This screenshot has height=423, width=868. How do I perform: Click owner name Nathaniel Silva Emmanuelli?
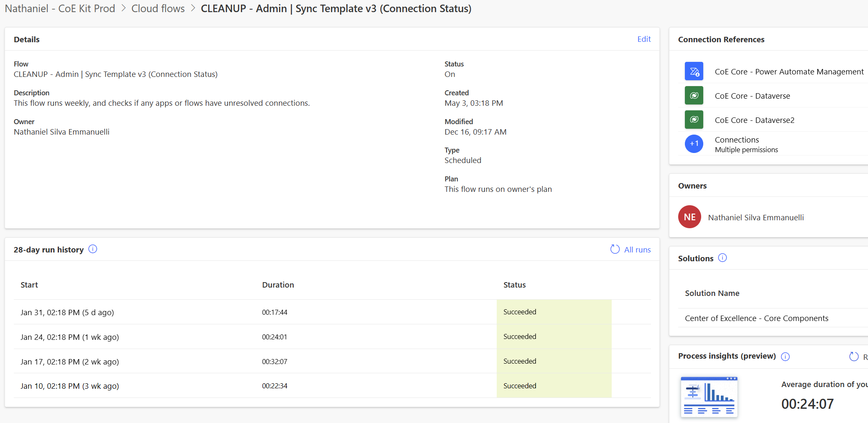click(x=756, y=217)
